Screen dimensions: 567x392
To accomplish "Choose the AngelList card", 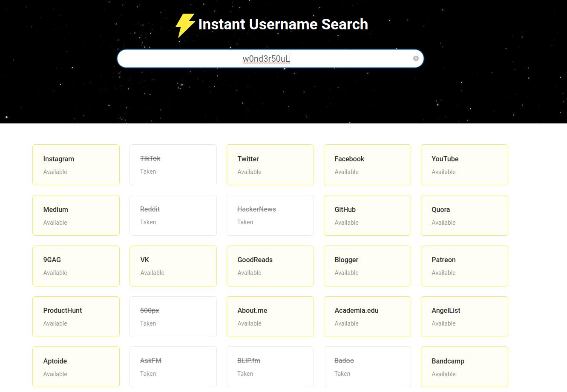I will [464, 317].
